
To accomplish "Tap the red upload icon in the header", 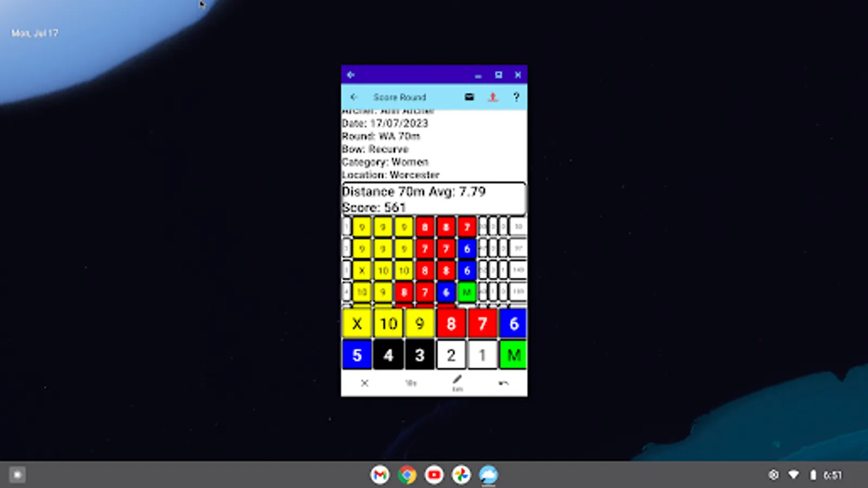I will pos(493,97).
